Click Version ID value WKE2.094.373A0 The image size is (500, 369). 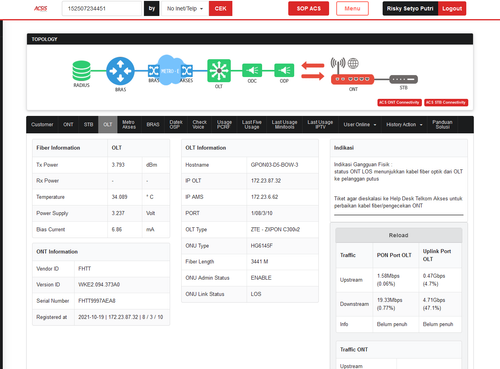pyautogui.click(x=99, y=285)
